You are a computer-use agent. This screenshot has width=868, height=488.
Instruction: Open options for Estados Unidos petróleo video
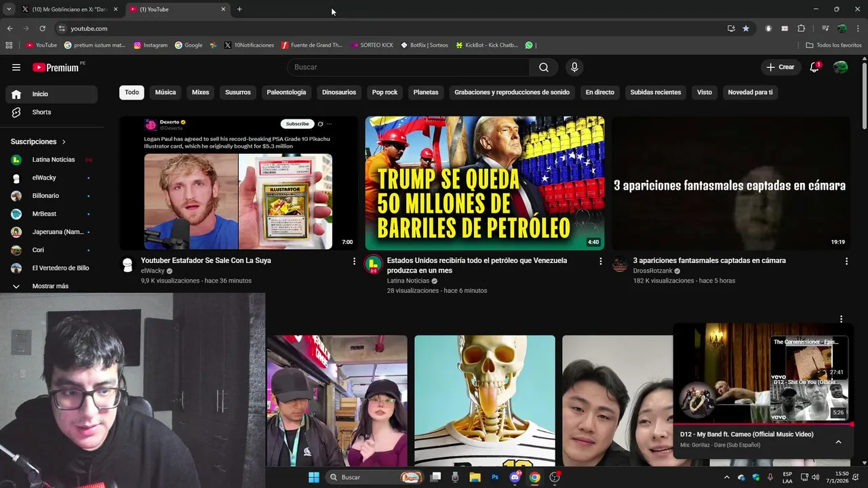[600, 261]
